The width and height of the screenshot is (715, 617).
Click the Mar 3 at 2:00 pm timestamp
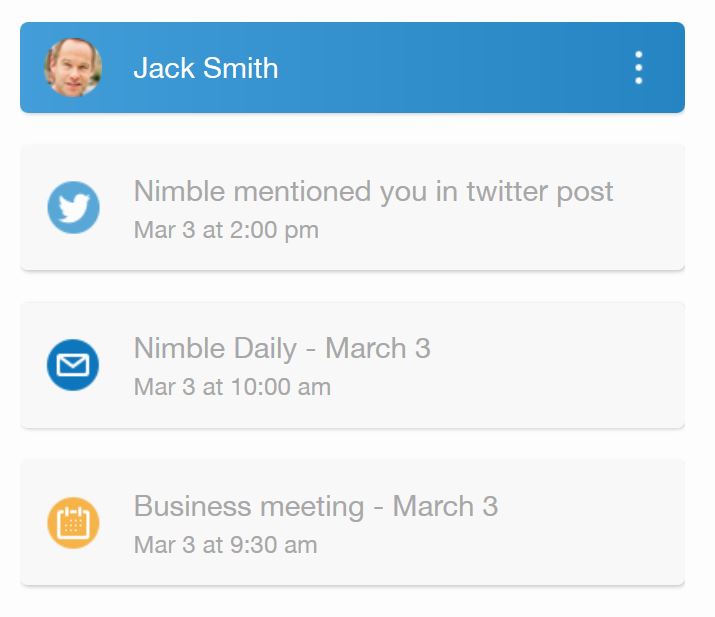click(x=226, y=230)
